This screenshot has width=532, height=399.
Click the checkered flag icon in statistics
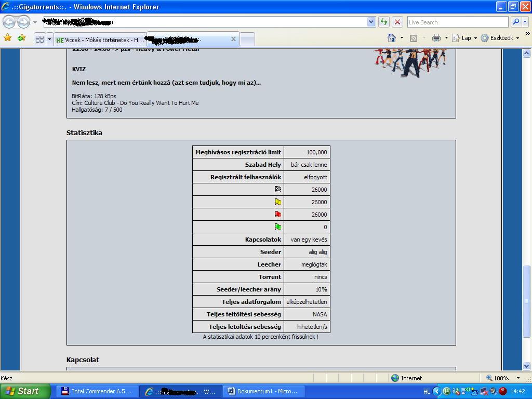(x=278, y=189)
